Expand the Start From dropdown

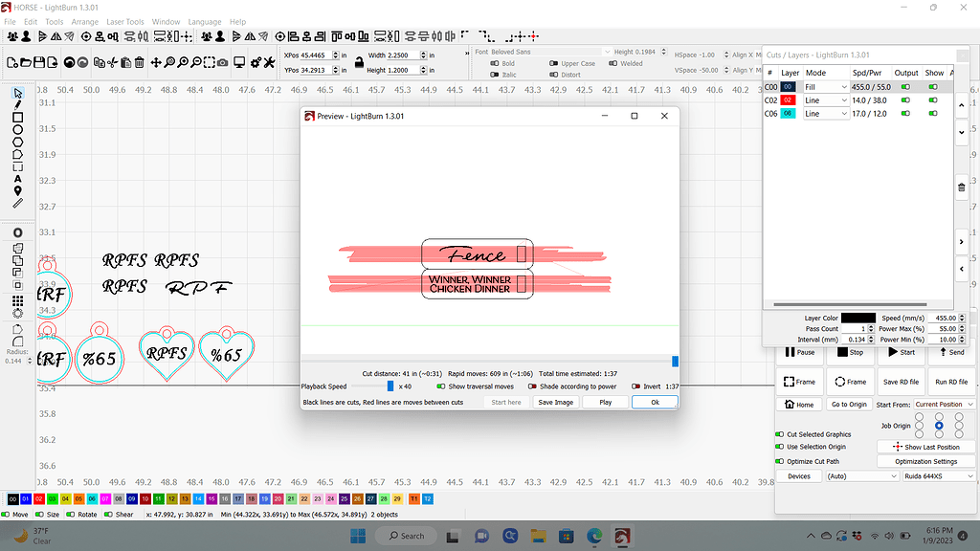pyautogui.click(x=944, y=405)
